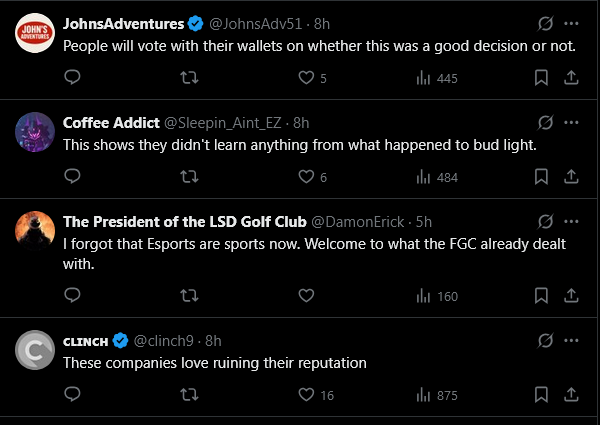Viewport: 600px width, 425px height.
Task: Open Coffee Addict's profile name link
Action: pos(111,122)
